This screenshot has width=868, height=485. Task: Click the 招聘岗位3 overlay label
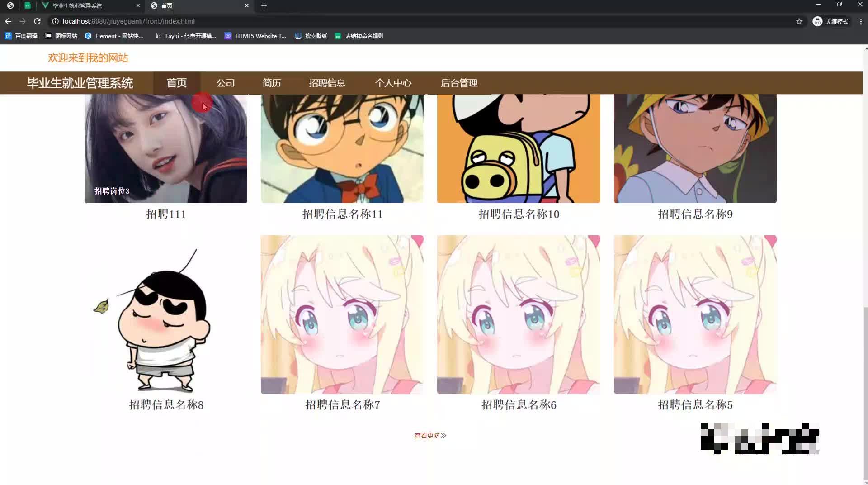112,191
